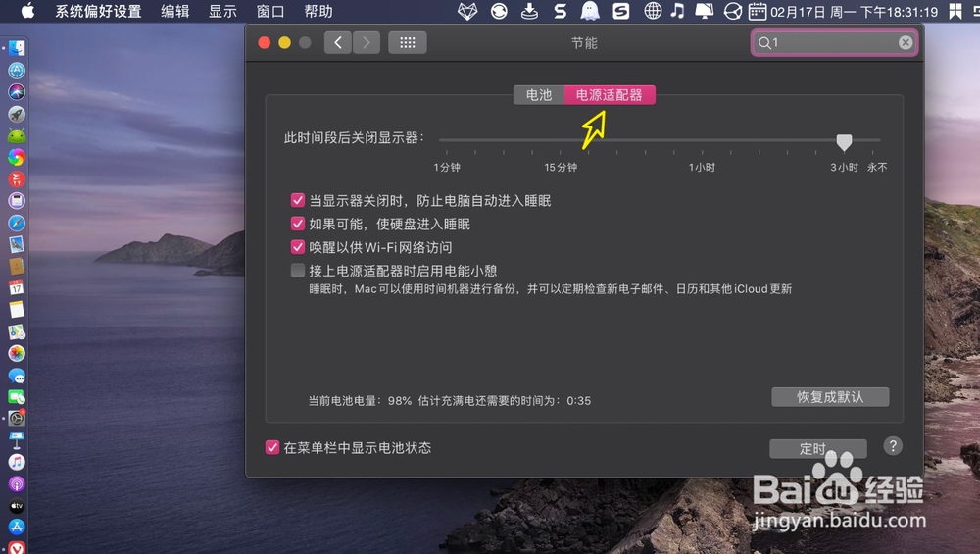
Task: Disable wake for Wi-Fi network access
Action: (298, 247)
